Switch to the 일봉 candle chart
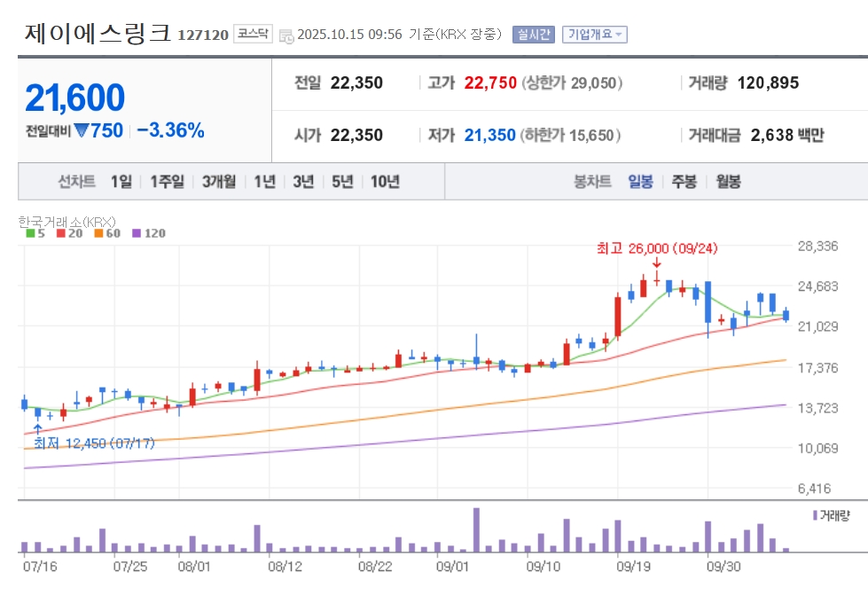Image resolution: width=868 pixels, height=596 pixels. tap(640, 182)
